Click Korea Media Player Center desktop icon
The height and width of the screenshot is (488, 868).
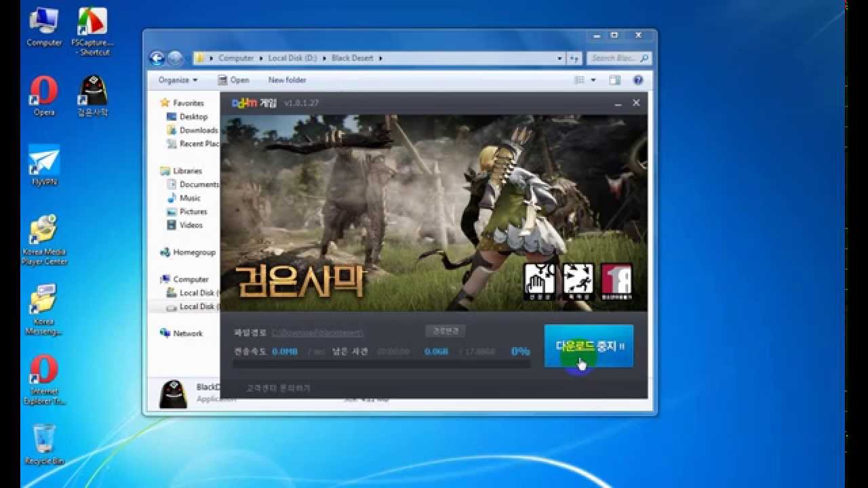pyautogui.click(x=44, y=241)
